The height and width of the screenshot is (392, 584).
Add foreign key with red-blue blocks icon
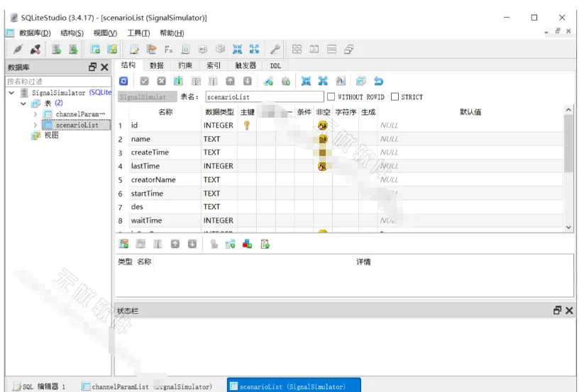click(248, 244)
